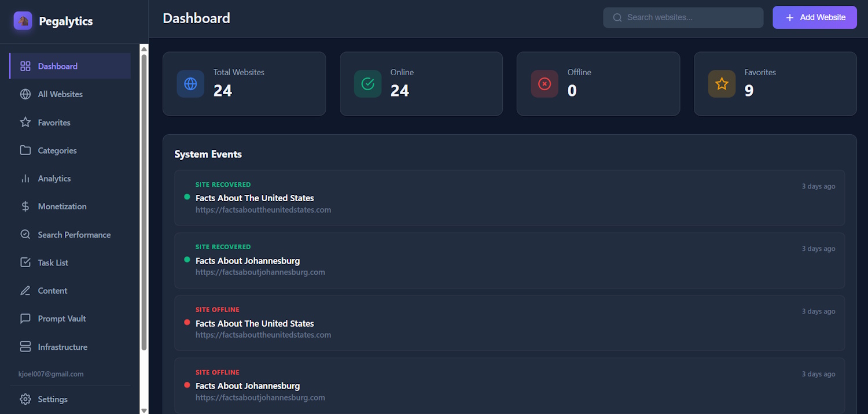Image resolution: width=868 pixels, height=414 pixels.
Task: Select the Task List checkmark icon
Action: pos(25,262)
